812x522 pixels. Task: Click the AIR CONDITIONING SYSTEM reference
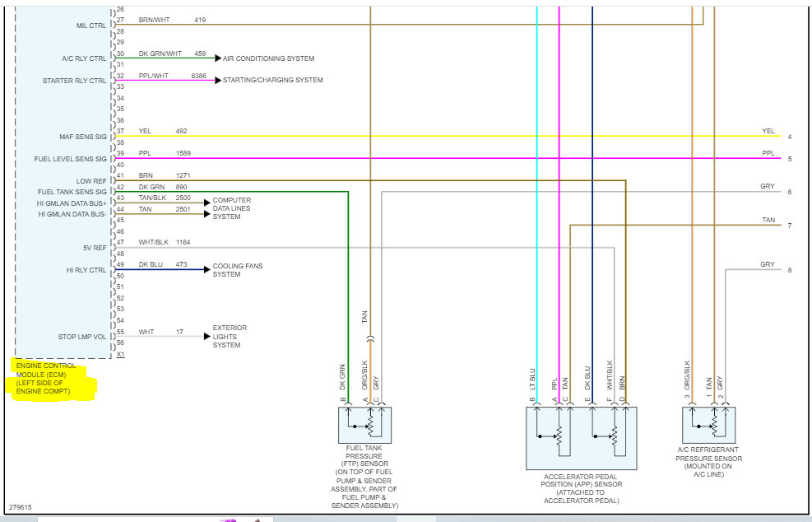(x=268, y=58)
